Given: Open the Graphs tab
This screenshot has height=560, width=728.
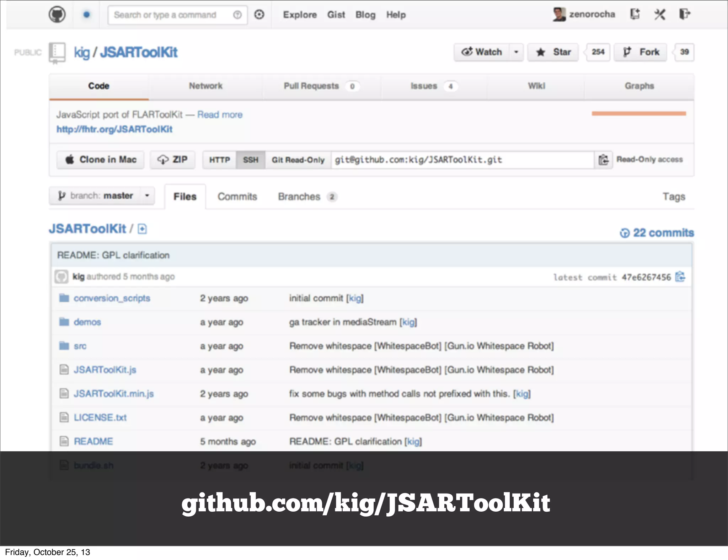Looking at the screenshot, I should pos(639,86).
